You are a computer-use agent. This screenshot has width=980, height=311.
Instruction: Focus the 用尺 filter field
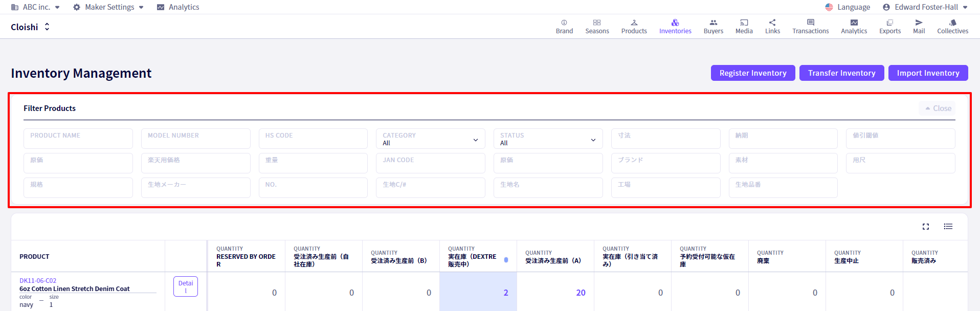point(900,163)
